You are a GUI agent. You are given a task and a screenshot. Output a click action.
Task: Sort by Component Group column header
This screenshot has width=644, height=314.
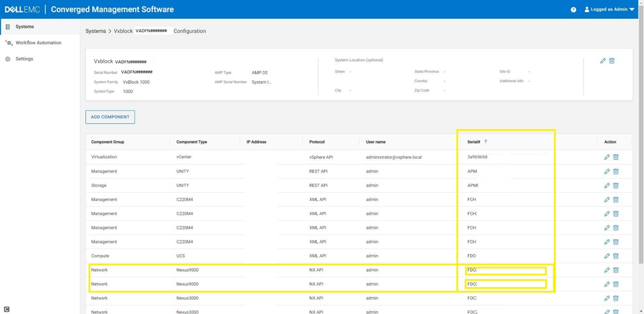(x=108, y=142)
